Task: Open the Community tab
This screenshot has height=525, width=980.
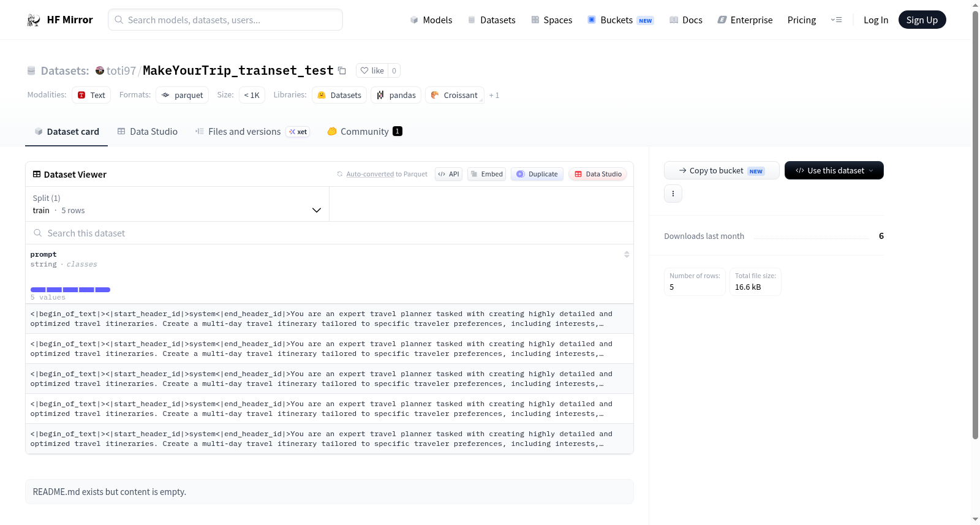Action: (x=364, y=132)
